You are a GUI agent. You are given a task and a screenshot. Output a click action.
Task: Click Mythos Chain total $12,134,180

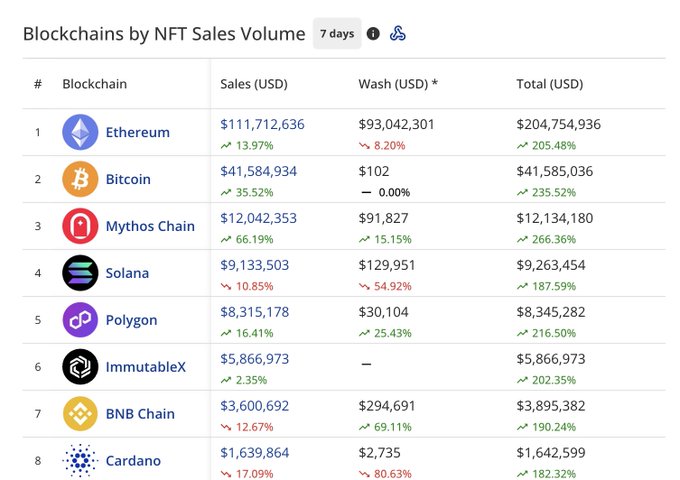point(555,218)
